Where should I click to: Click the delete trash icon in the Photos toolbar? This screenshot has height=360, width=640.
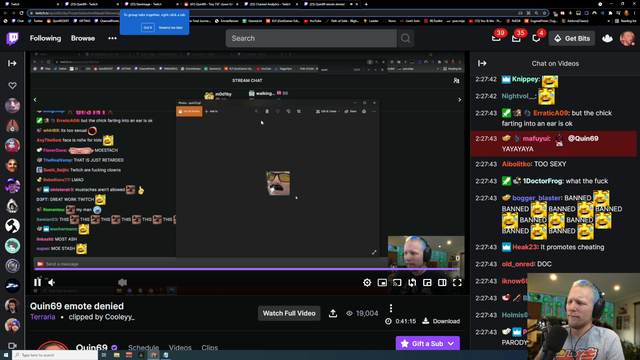[x=267, y=111]
